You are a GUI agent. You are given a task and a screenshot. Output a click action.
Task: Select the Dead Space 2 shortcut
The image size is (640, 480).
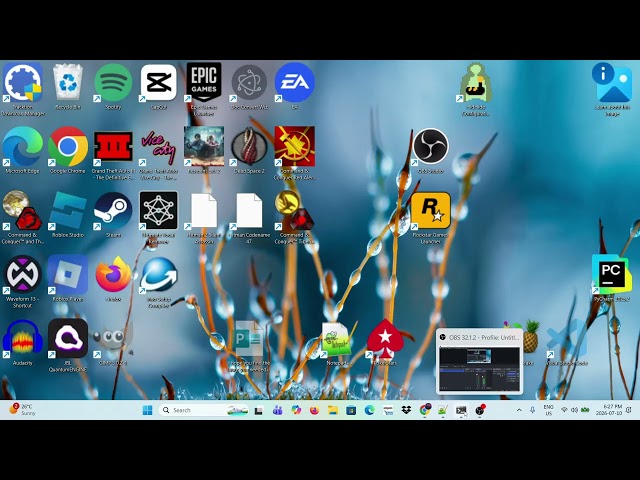point(249,147)
